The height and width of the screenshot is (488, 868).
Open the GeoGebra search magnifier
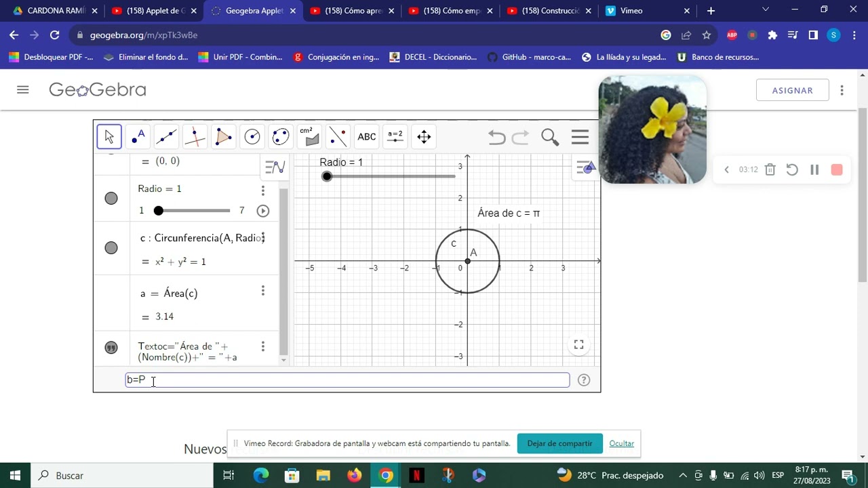[x=550, y=138]
